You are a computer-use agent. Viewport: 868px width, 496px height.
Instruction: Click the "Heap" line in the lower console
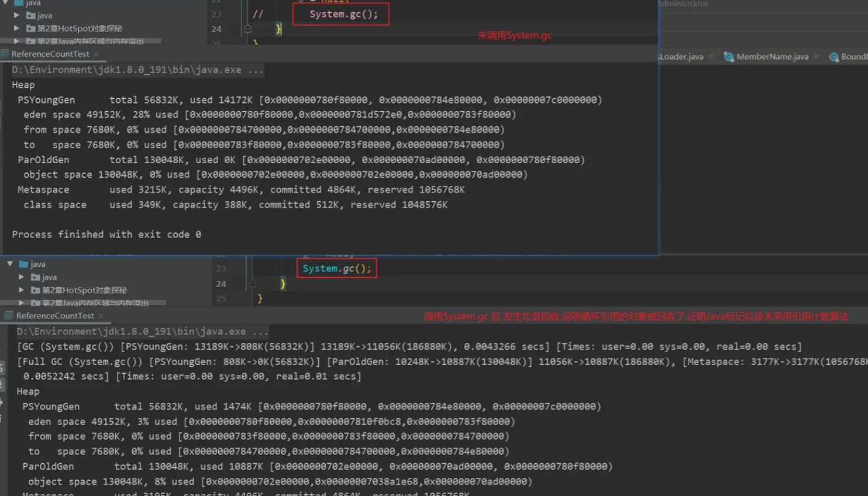[x=28, y=392]
